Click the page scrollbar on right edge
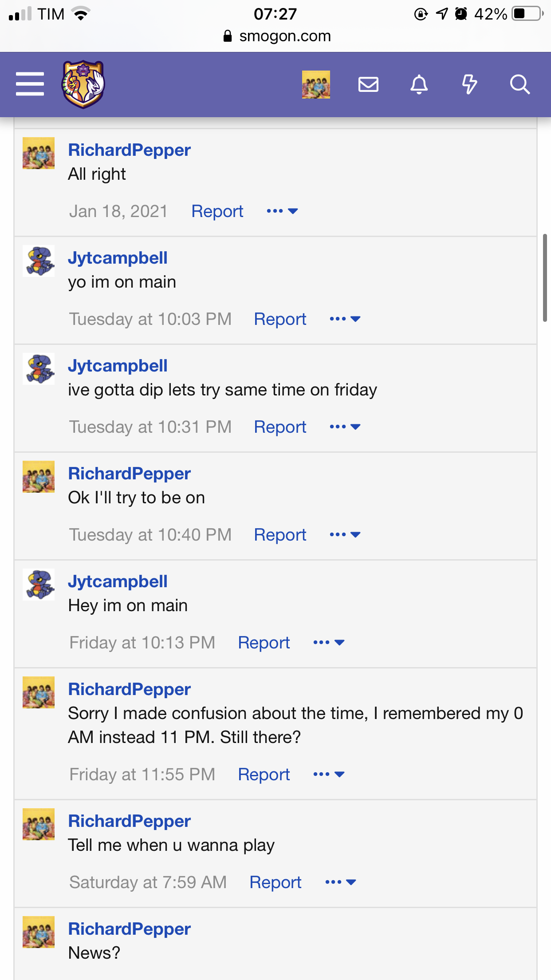This screenshot has height=980, width=551. [545, 277]
